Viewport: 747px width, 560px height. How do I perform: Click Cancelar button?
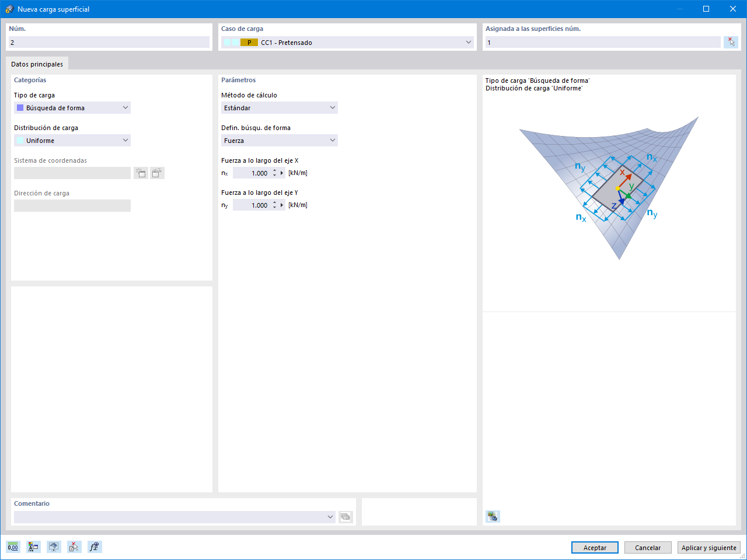(648, 548)
